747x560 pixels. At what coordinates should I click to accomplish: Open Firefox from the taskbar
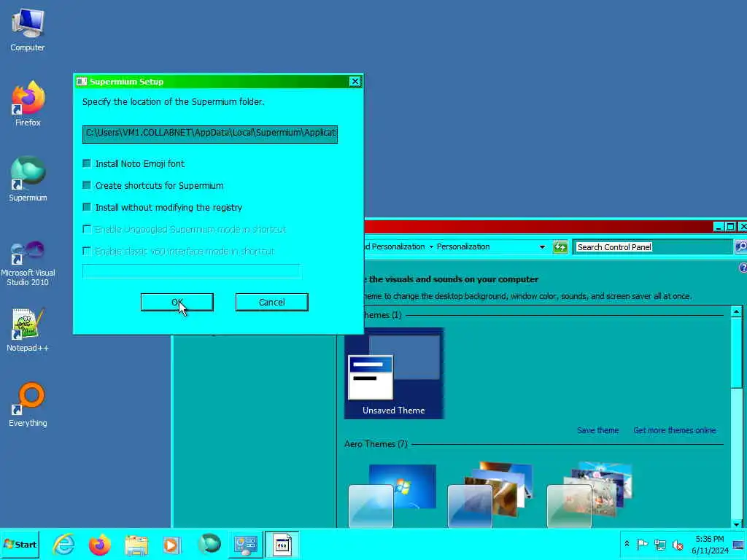tap(99, 544)
